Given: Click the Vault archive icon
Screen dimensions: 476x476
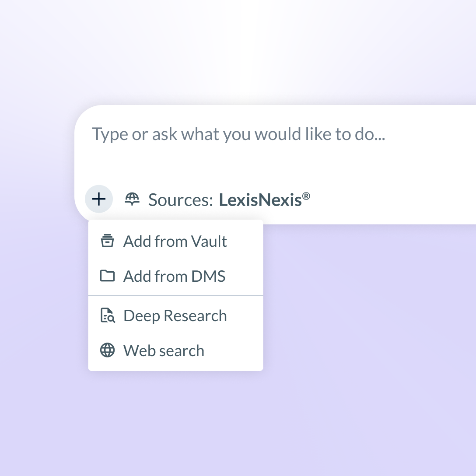Looking at the screenshot, I should (108, 241).
